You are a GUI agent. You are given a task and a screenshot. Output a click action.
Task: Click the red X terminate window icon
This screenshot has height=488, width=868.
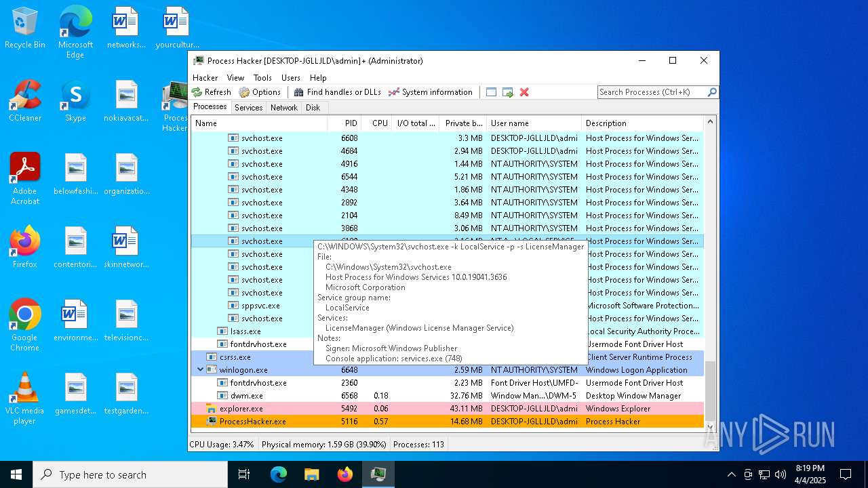point(524,92)
